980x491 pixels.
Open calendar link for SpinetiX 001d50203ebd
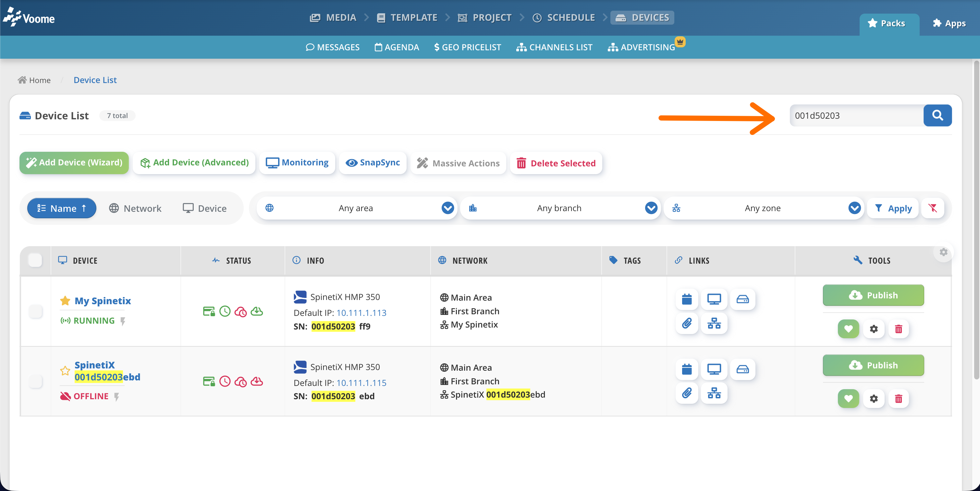(687, 369)
